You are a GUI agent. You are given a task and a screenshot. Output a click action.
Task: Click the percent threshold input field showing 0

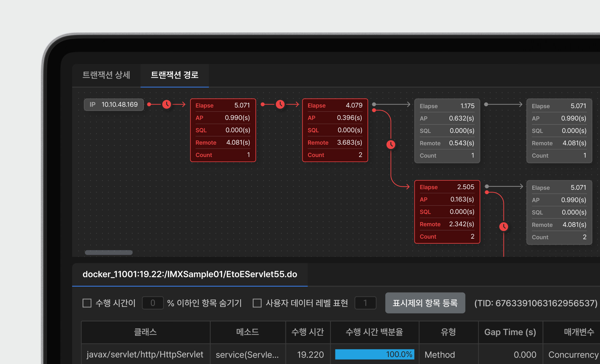tap(153, 303)
